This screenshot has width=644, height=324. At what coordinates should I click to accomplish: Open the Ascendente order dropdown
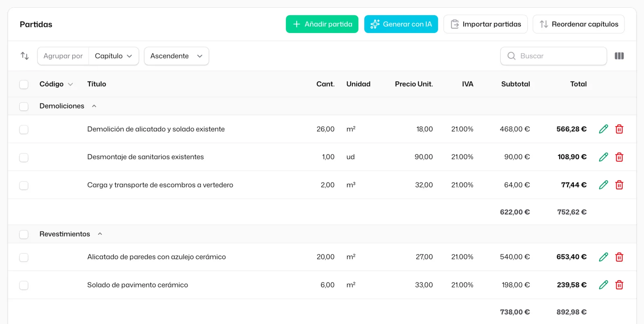click(x=176, y=56)
